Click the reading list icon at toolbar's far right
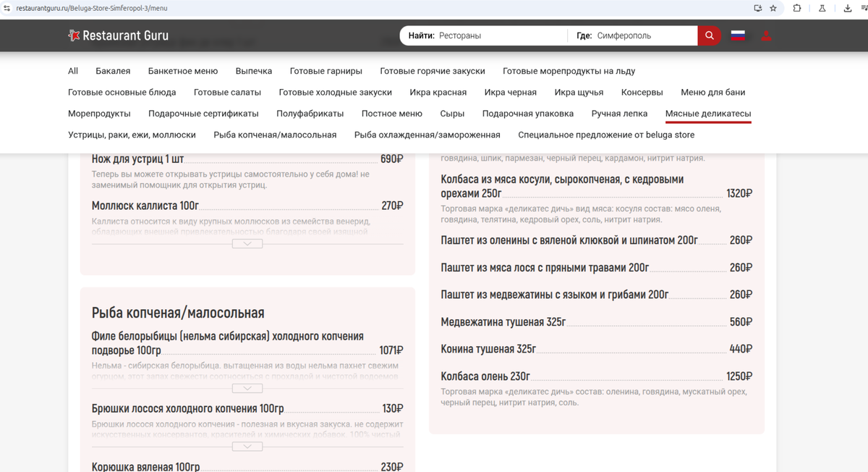Viewport: 868px width, 472px height. pos(865,8)
